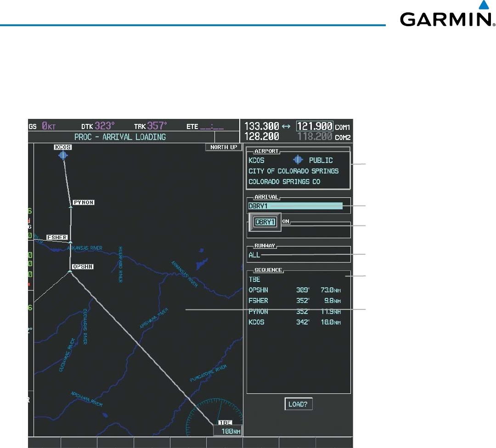Click the TRK 357° readout

[150, 126]
